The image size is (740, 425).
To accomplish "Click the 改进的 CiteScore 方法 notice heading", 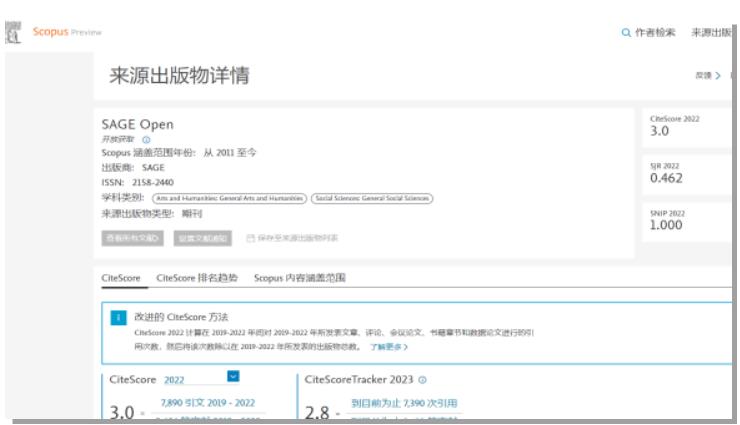I will click(181, 317).
